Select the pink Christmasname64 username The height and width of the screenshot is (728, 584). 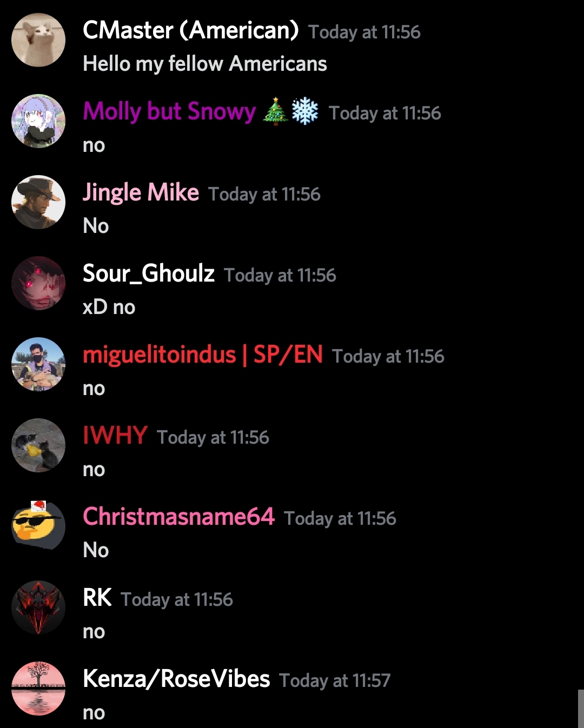[x=178, y=517]
